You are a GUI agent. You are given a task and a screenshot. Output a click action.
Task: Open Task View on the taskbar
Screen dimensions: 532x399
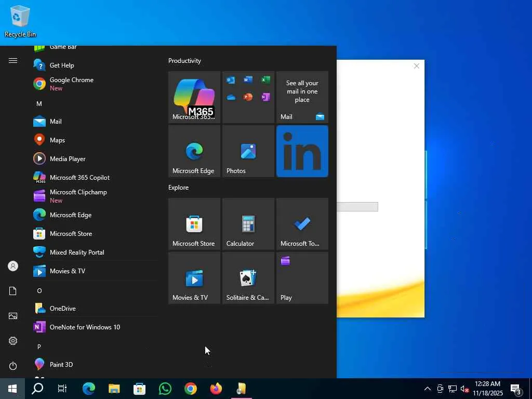click(x=62, y=389)
